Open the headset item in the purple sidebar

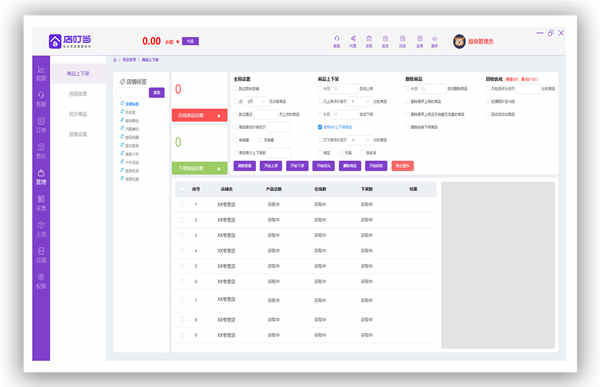(41, 99)
